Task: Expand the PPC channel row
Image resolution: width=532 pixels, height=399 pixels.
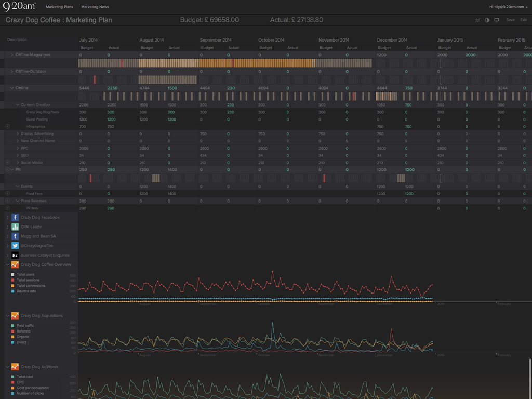Action: (18, 148)
